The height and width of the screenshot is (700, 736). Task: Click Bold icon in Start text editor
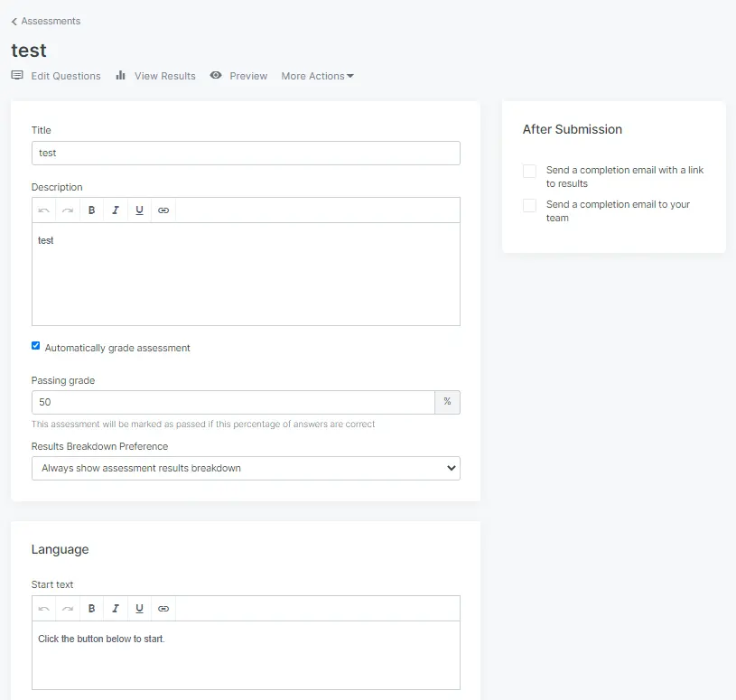92,609
